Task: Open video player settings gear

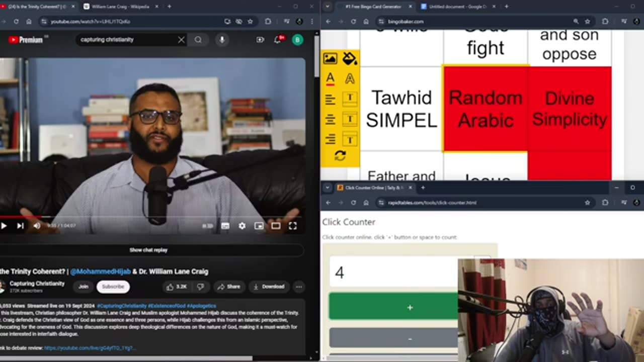Action: tap(242, 226)
